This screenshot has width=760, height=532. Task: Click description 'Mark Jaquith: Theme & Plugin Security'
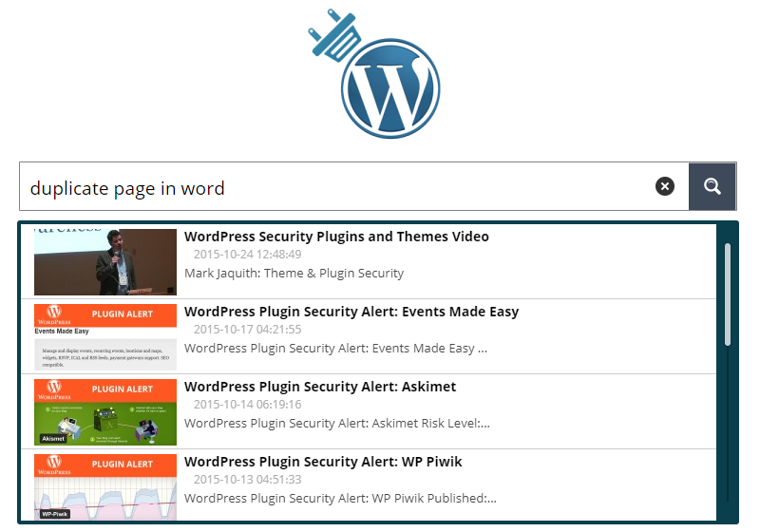pyautogui.click(x=294, y=274)
